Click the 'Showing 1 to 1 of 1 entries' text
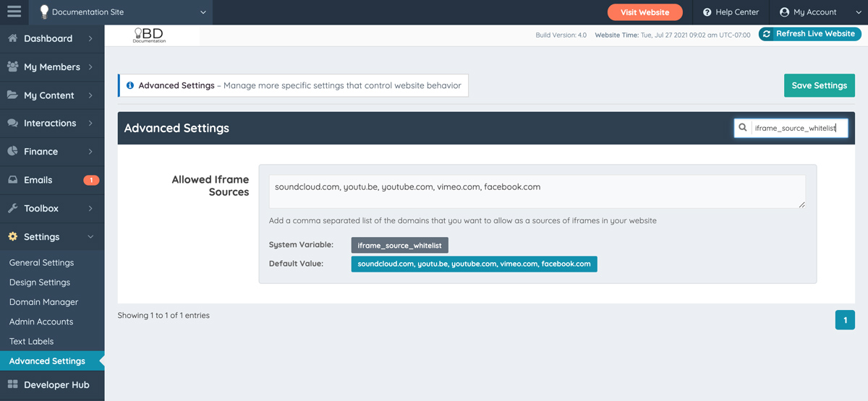868x401 pixels. (163, 315)
